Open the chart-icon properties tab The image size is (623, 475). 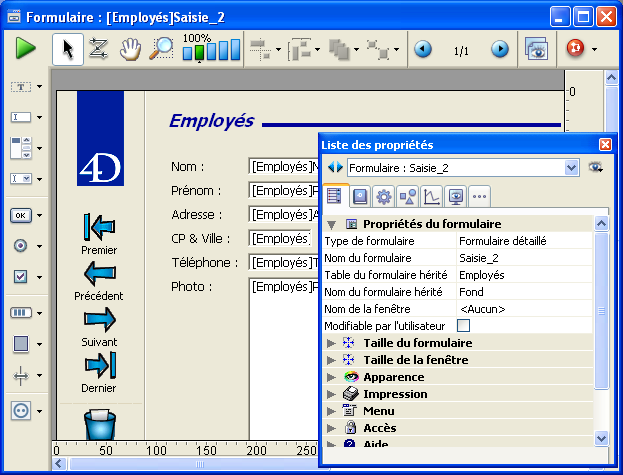431,196
